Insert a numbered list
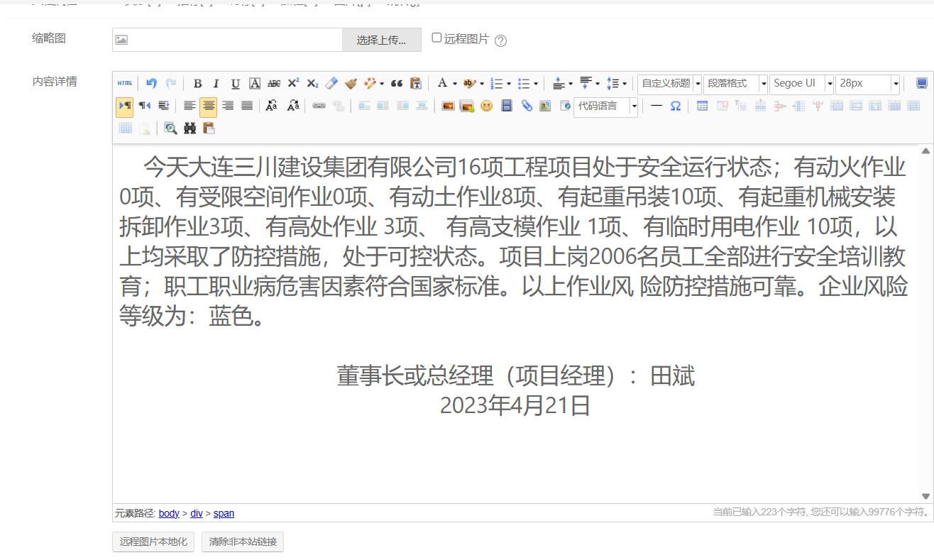 pos(496,84)
